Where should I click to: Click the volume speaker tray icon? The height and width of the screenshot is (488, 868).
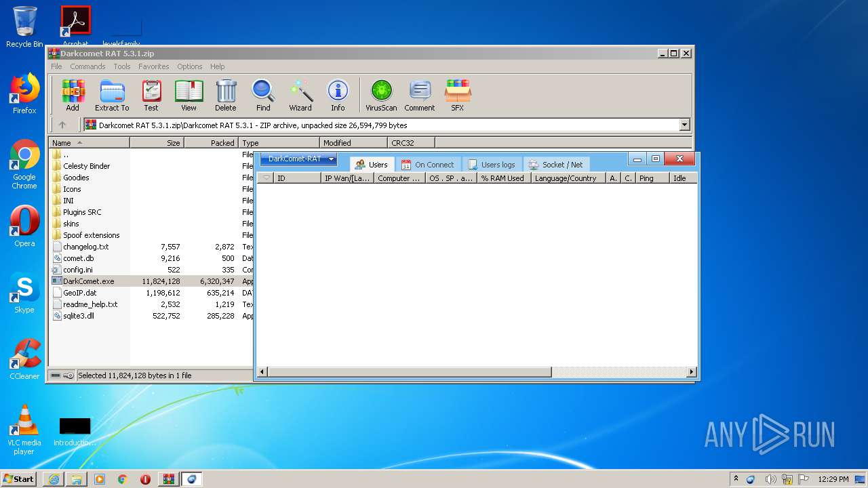click(x=770, y=479)
